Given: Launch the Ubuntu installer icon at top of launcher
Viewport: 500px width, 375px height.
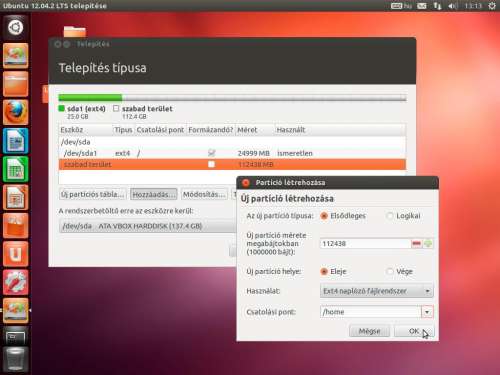Looking at the screenshot, I should (15, 56).
